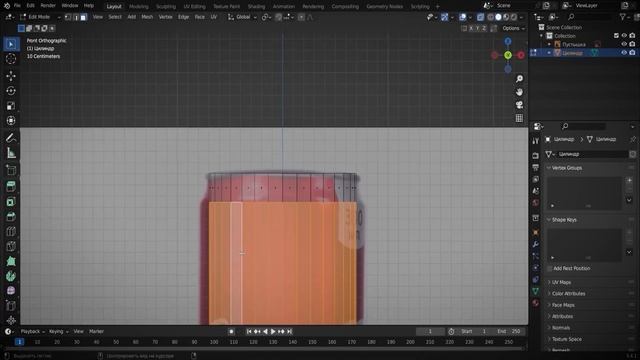Image resolution: width=640 pixels, height=360 pixels.
Task: Jump to the end frame
Action: click(289, 331)
